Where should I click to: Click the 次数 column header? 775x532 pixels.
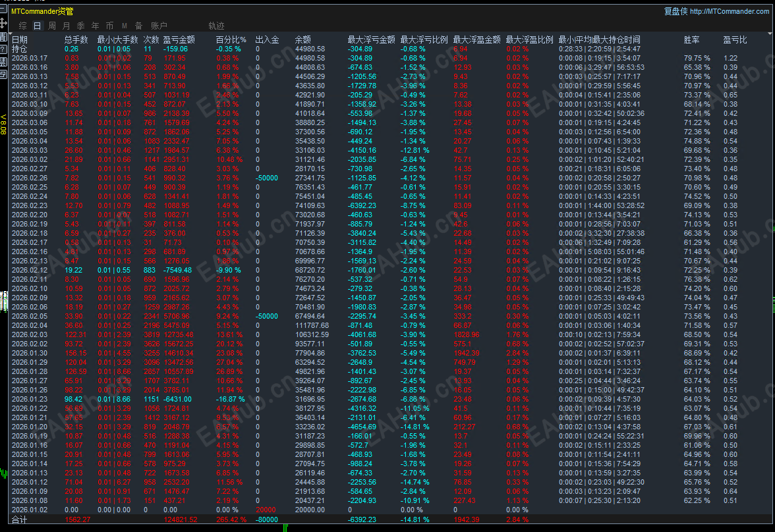152,40
